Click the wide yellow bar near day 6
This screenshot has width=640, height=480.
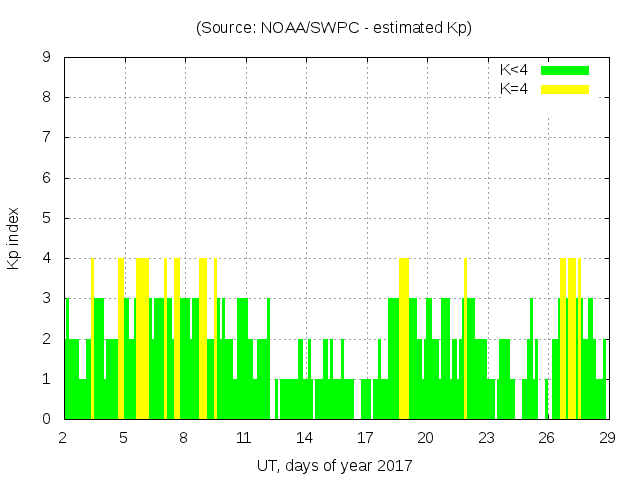click(x=142, y=340)
